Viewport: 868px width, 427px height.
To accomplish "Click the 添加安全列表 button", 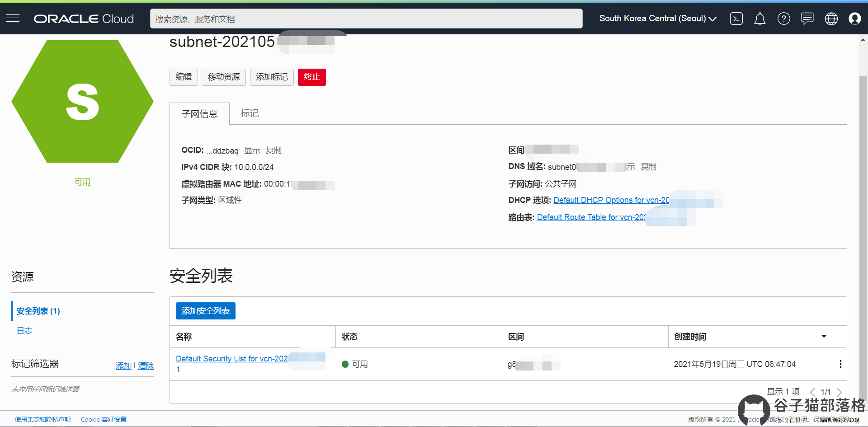I will (206, 311).
